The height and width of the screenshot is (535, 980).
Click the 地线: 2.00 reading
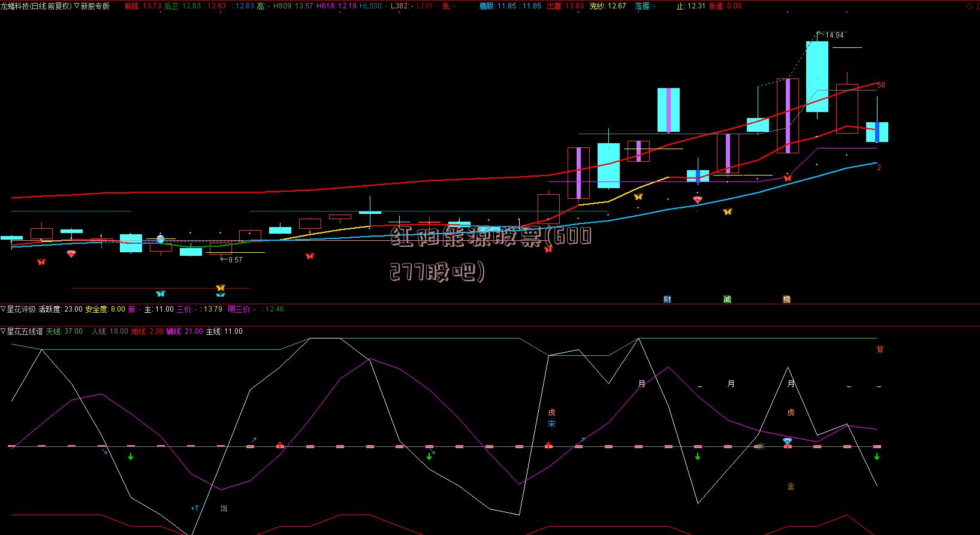point(147,331)
